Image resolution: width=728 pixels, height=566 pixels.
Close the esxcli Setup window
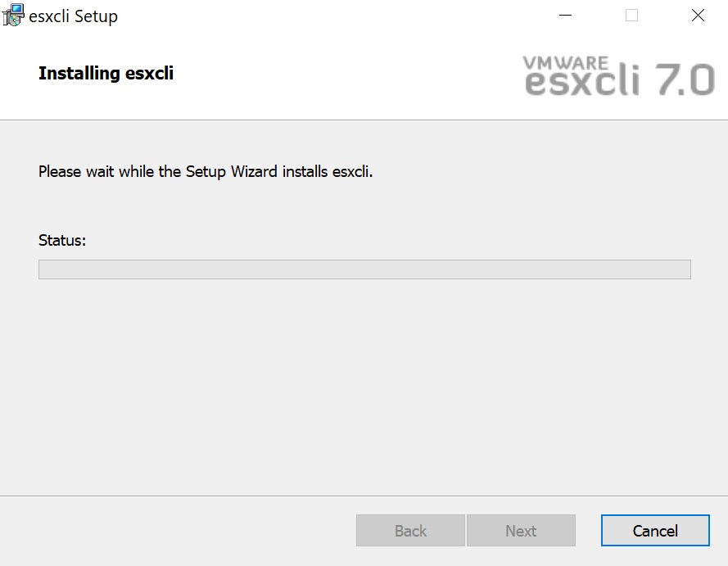pos(698,15)
